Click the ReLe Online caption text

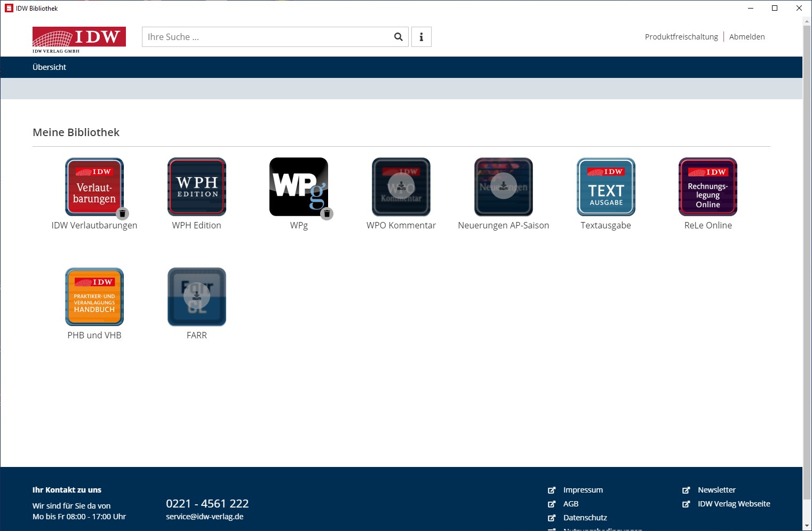point(708,225)
